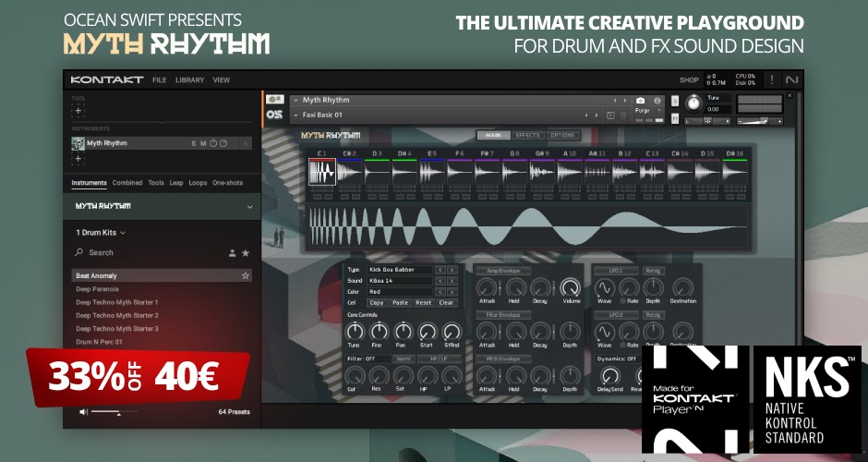Click the HP / LP filter button

[440, 359]
